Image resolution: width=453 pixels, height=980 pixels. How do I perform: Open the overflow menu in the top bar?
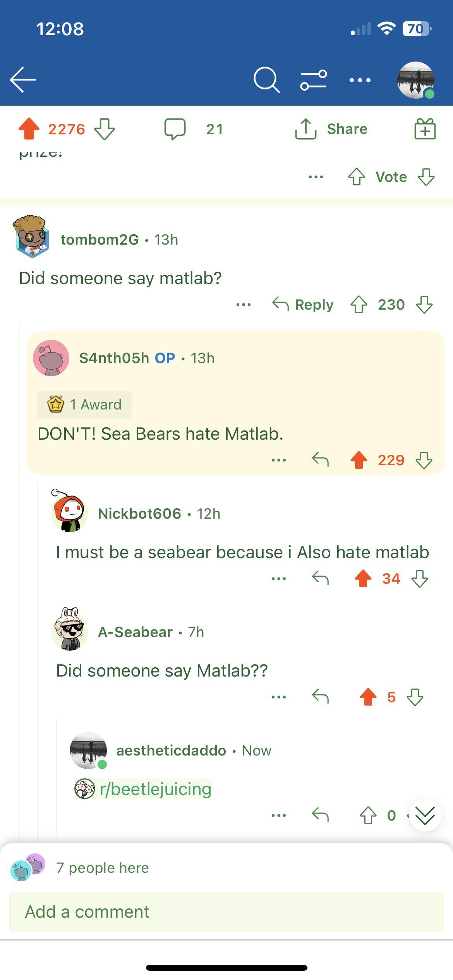[x=358, y=80]
